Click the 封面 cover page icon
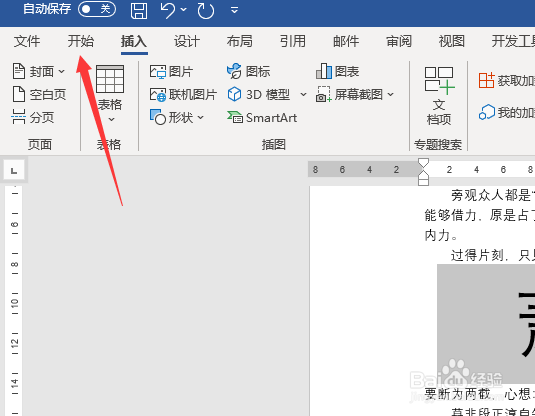Screen dimensions: 535x416 point(19,71)
